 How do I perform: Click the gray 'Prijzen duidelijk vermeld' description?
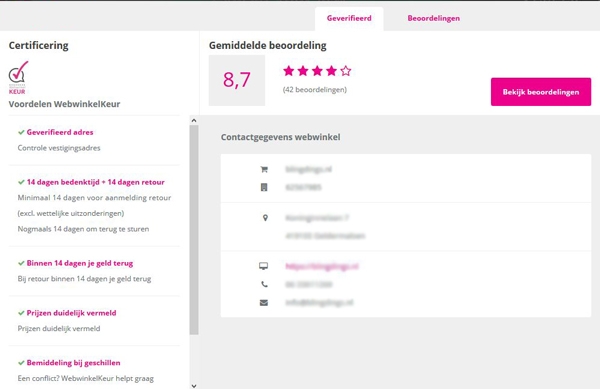(59, 329)
